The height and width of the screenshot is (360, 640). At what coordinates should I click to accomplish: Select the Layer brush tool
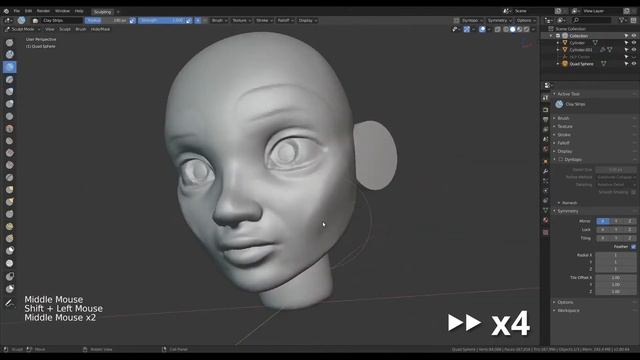10,79
